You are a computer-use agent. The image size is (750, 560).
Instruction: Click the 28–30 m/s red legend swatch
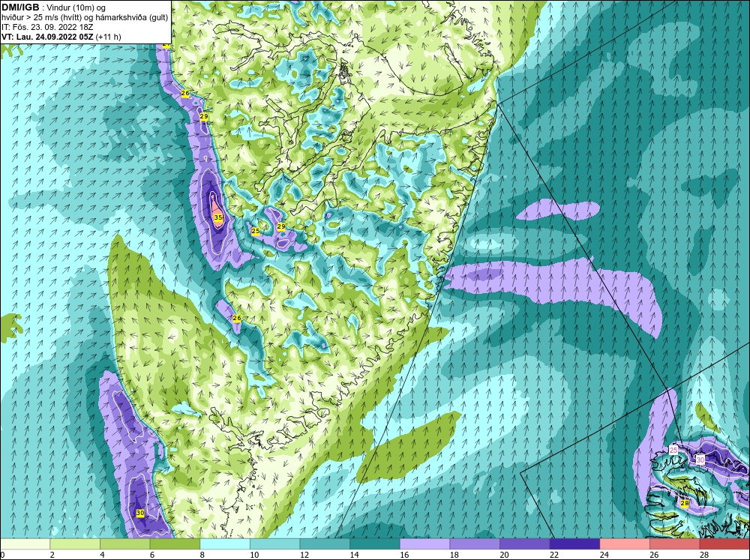(724, 544)
